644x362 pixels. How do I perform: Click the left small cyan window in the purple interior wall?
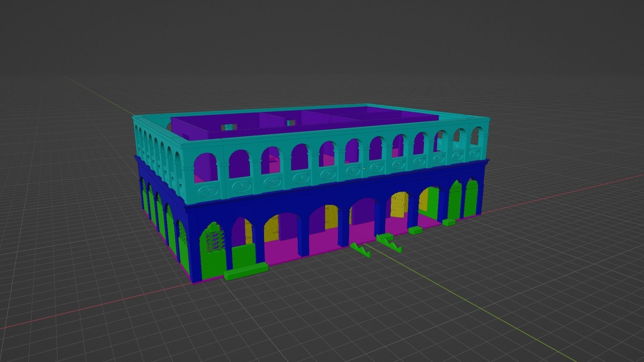(x=229, y=127)
